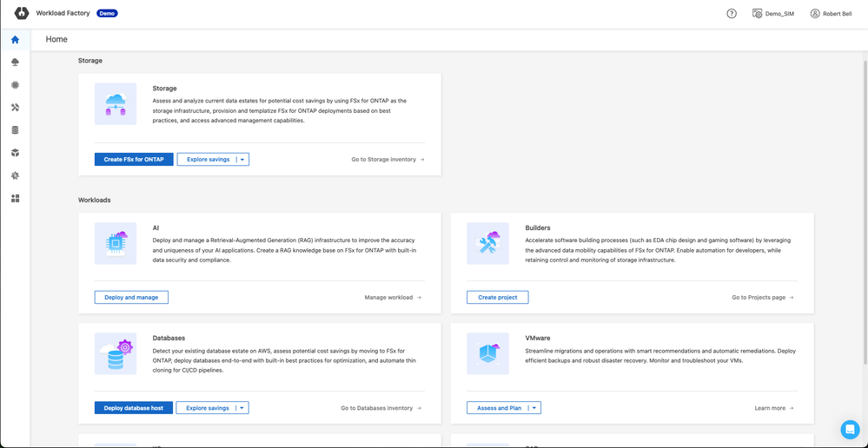This screenshot has height=448, width=868.
Task: Open the Robert Bell user menu
Action: (x=831, y=14)
